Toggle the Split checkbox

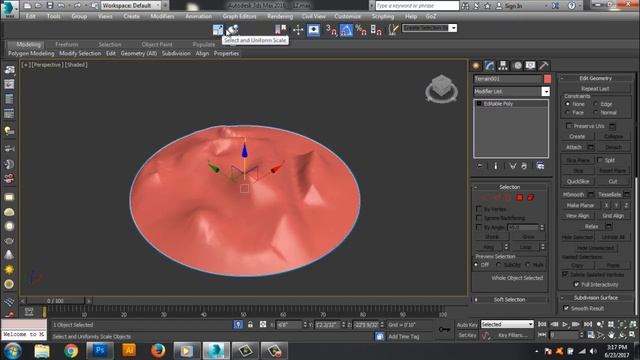(x=600, y=160)
